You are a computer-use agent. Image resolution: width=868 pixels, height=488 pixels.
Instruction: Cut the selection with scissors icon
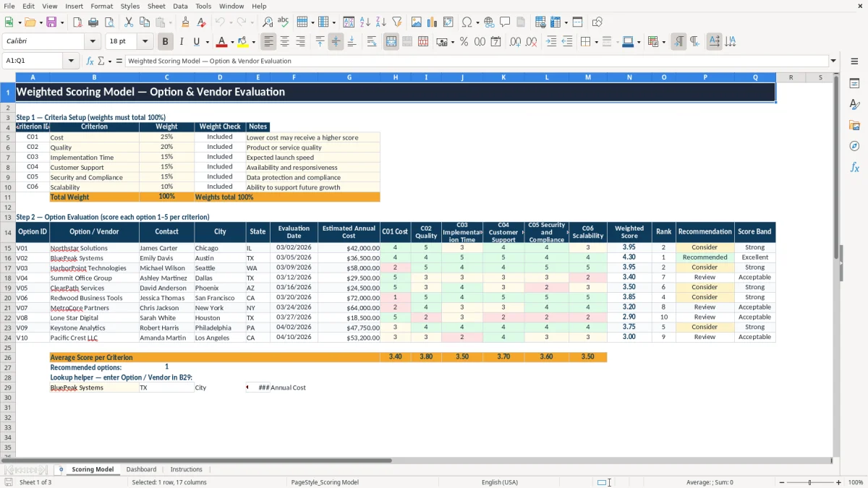pyautogui.click(x=129, y=22)
